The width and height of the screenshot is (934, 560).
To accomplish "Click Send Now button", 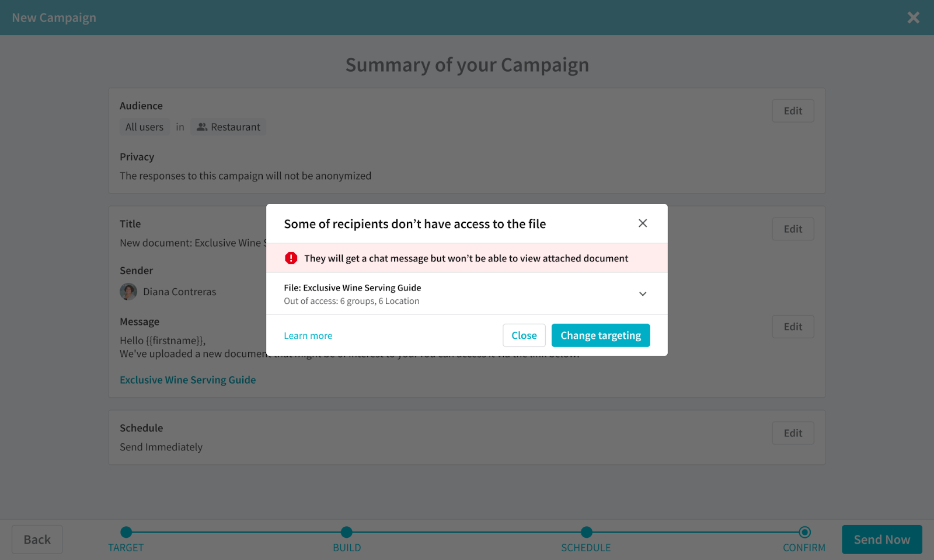I will tap(881, 540).
